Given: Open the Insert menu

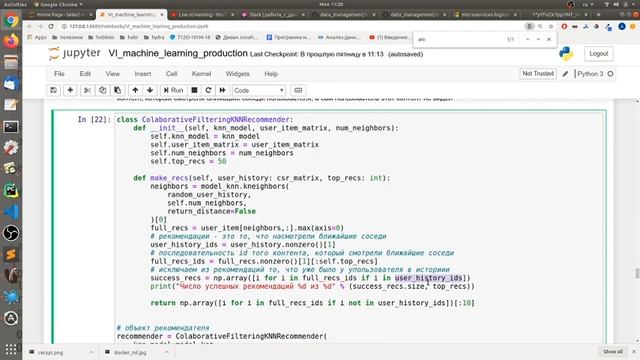Looking at the screenshot, I should 143,74.
